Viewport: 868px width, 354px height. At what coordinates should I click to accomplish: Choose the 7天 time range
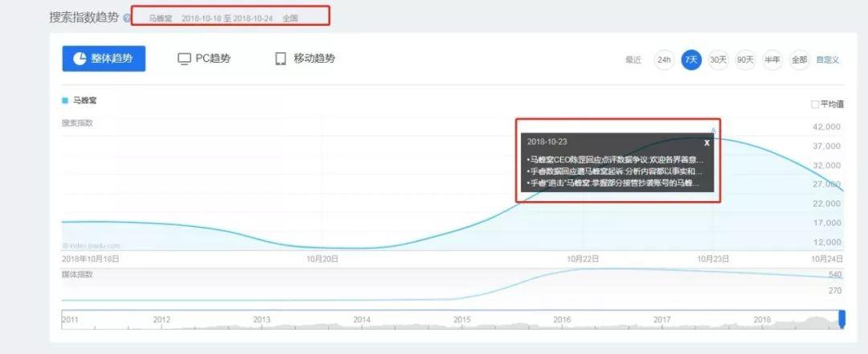tap(691, 60)
